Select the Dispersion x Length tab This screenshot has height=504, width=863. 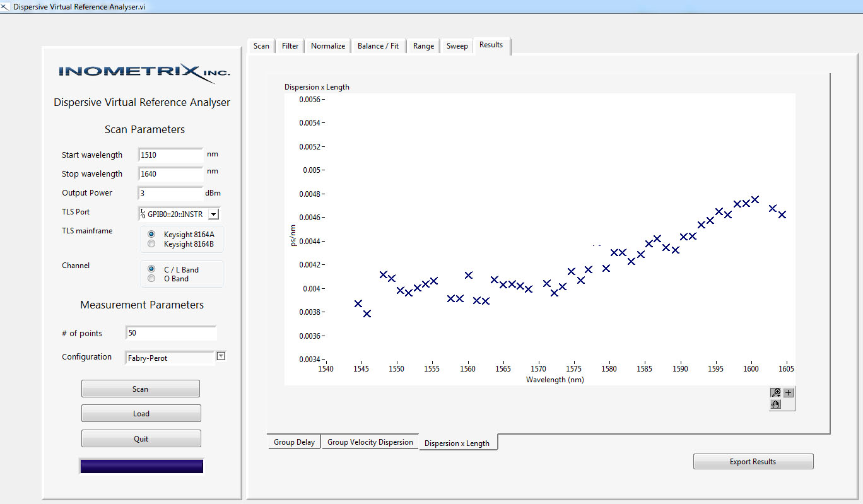tap(457, 443)
